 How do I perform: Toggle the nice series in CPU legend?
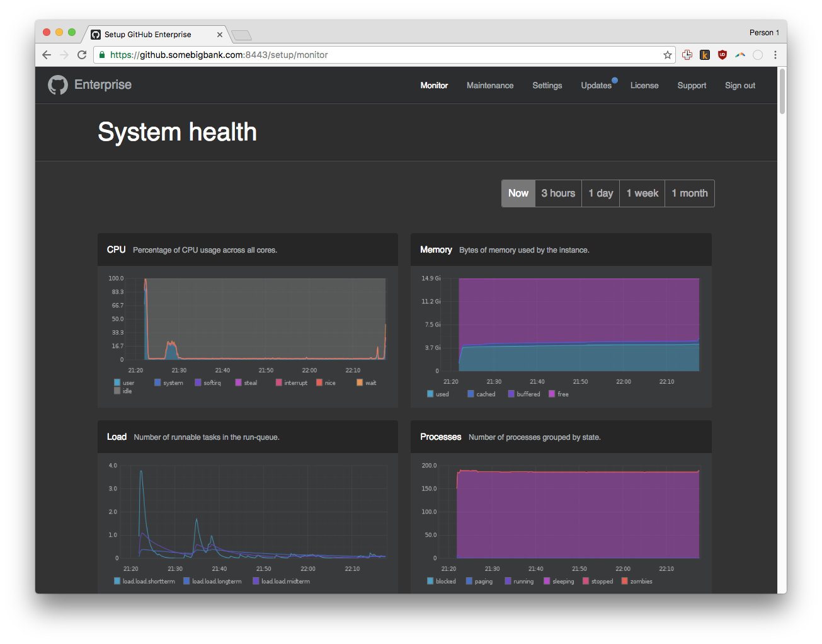pyautogui.click(x=326, y=382)
